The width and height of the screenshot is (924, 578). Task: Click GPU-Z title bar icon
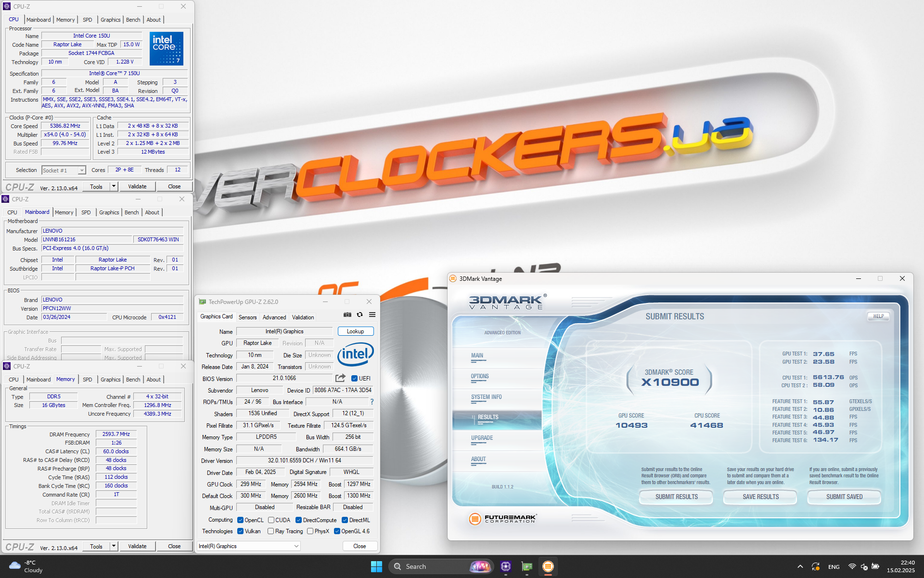point(203,302)
